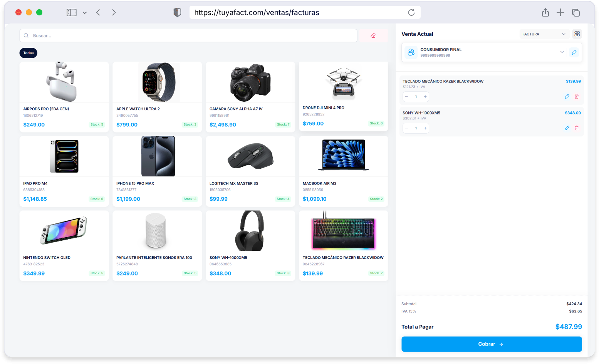The height and width of the screenshot is (364, 599).
Task: Open the grid layout icon beside FACTURA
Action: click(577, 34)
